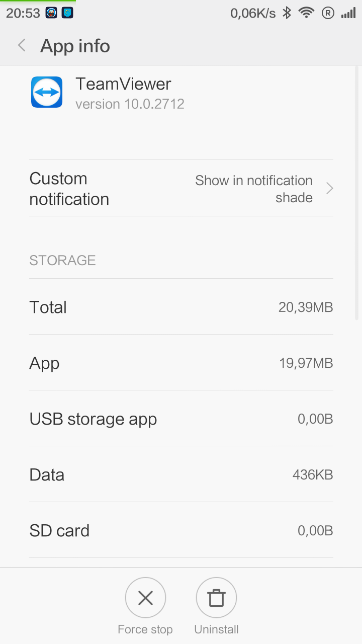Tap the TeamViewer app icon

47,92
